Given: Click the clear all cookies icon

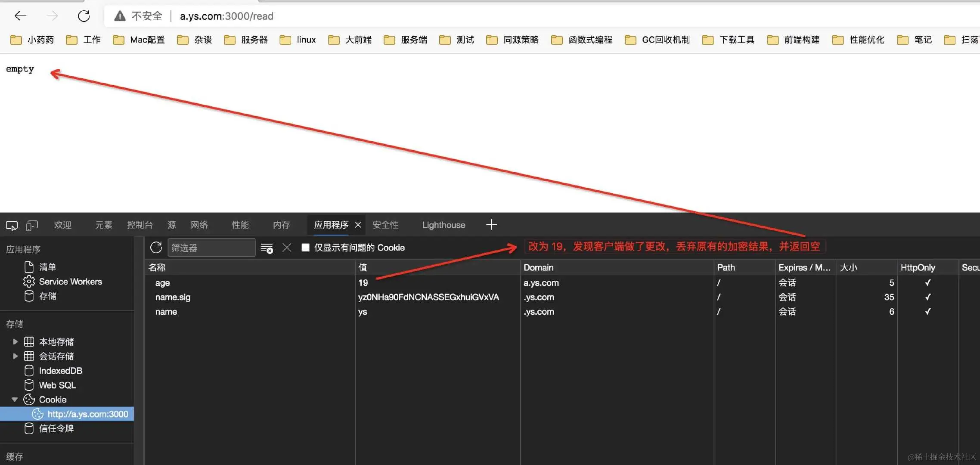Looking at the screenshot, I should pos(267,248).
